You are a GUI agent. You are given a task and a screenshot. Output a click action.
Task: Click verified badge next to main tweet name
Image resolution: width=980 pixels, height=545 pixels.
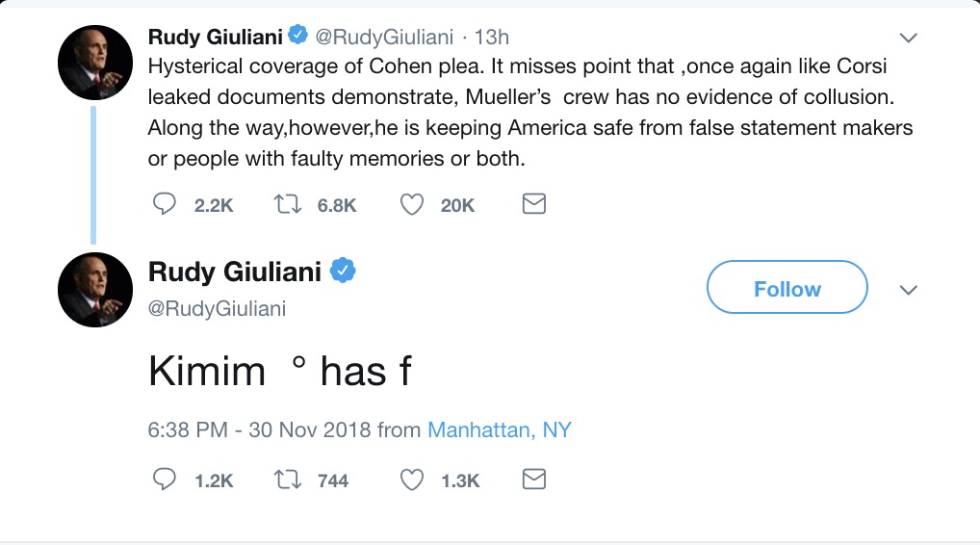point(343,272)
